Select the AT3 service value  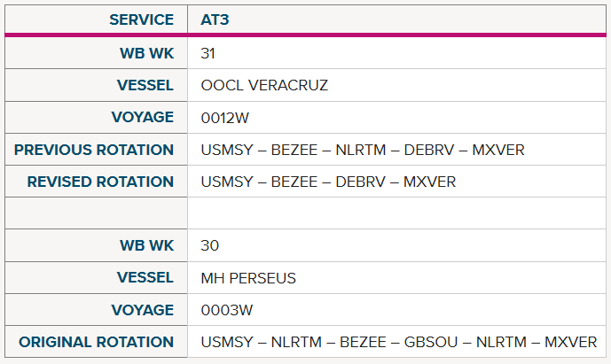click(x=215, y=19)
